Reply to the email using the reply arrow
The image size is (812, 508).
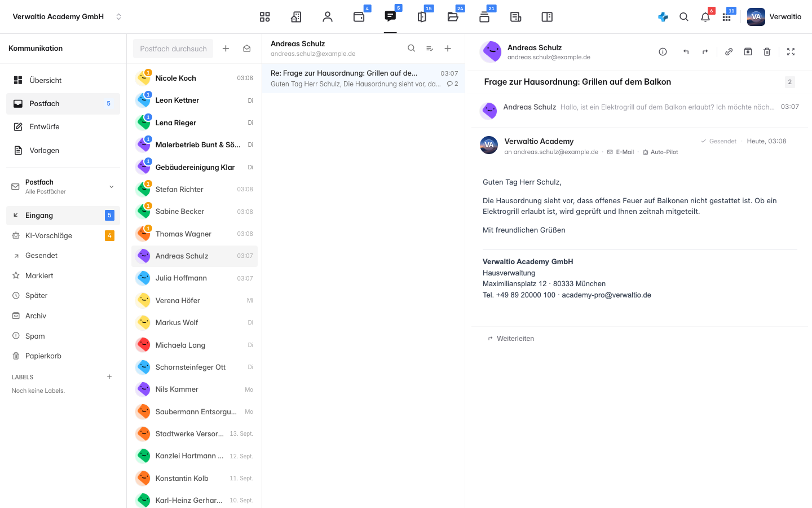[686, 52]
